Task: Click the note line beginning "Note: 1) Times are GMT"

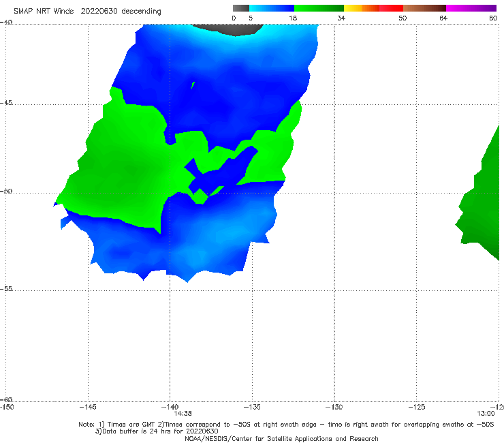Action: (286, 425)
